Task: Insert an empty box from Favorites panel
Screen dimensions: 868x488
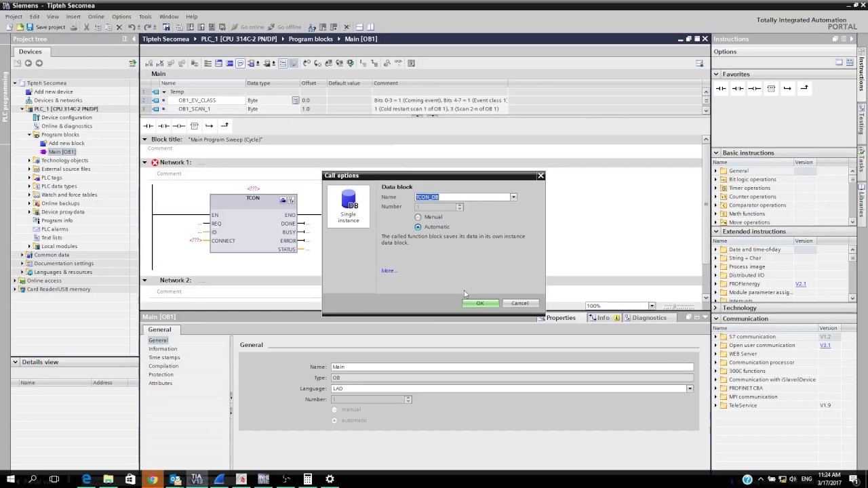Action: (x=771, y=88)
